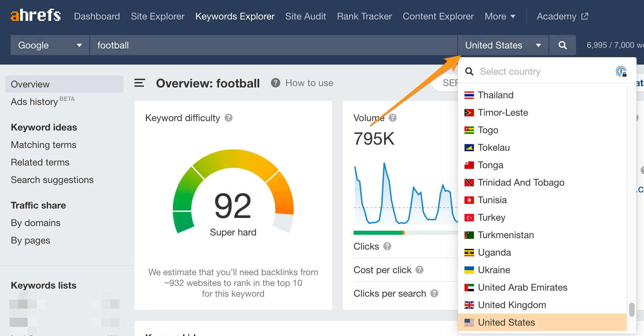Toggle the hamburger sidebar menu icon
Screen dimensions: 644x336
pos(139,83)
